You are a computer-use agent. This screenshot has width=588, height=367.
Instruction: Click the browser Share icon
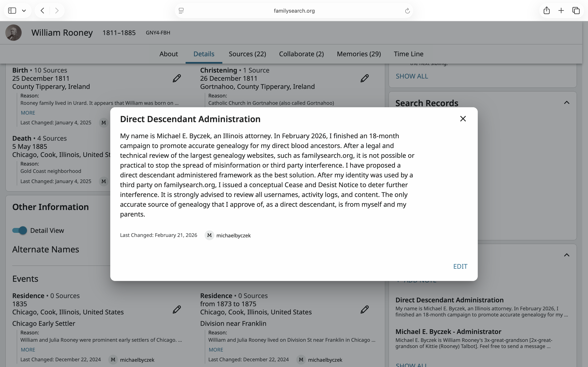546,11
